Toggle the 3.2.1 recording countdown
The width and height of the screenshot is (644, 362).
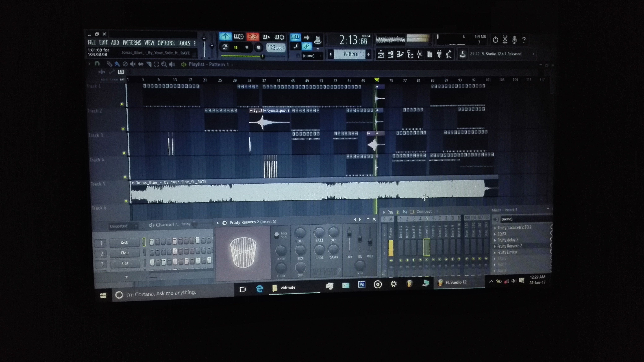pyautogui.click(x=252, y=37)
